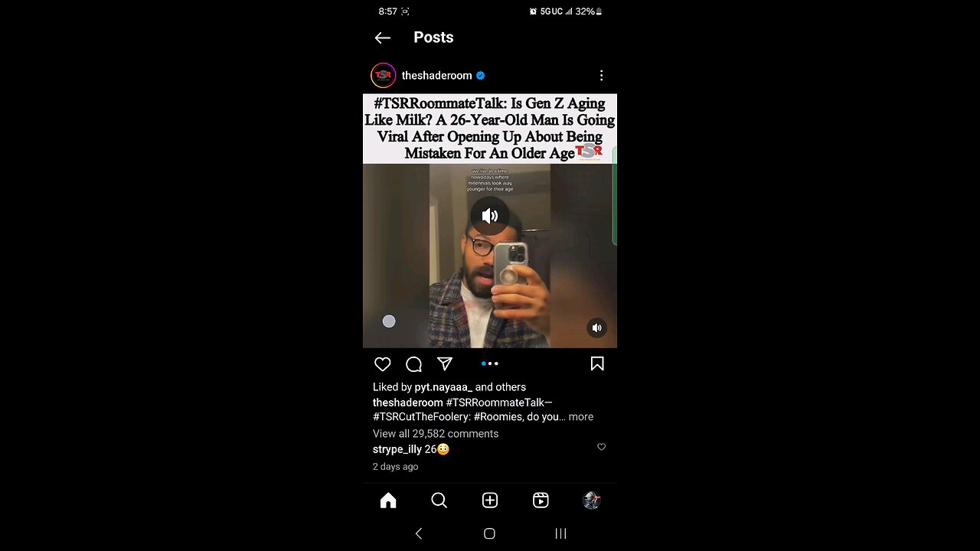
Task: Toggle sound with small speaker icon
Action: pos(596,328)
